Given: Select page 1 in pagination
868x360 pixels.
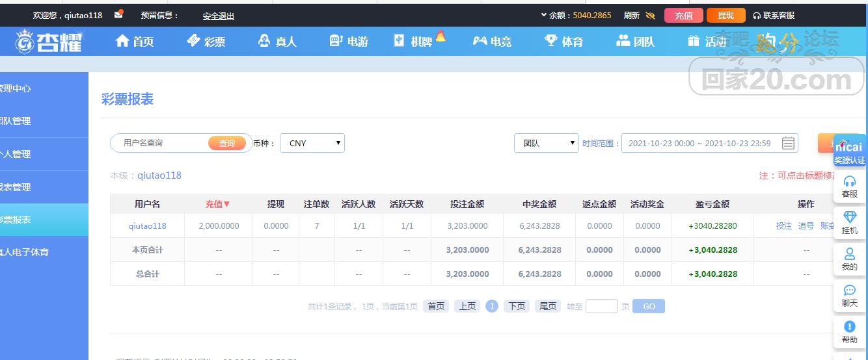Looking at the screenshot, I should click(x=492, y=306).
